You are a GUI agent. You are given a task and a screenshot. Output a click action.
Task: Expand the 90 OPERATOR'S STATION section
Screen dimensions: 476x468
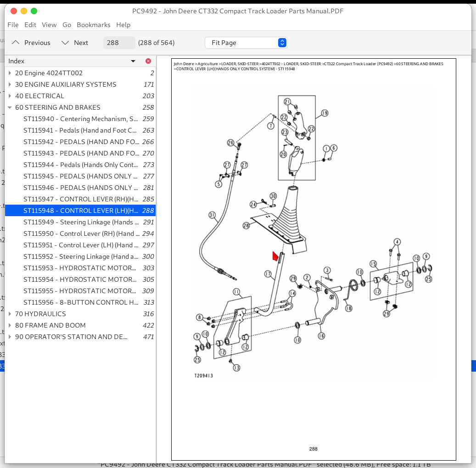click(10, 337)
